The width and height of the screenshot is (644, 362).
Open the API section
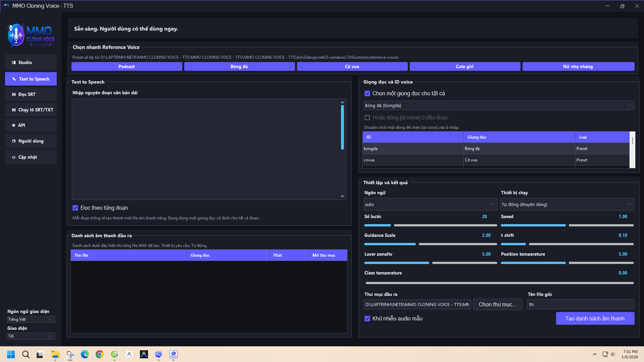(x=31, y=125)
